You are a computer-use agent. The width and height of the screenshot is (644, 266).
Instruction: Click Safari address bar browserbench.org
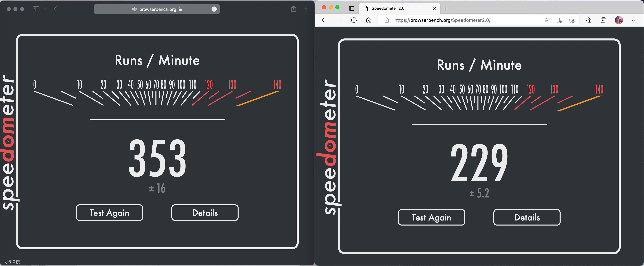point(157,9)
